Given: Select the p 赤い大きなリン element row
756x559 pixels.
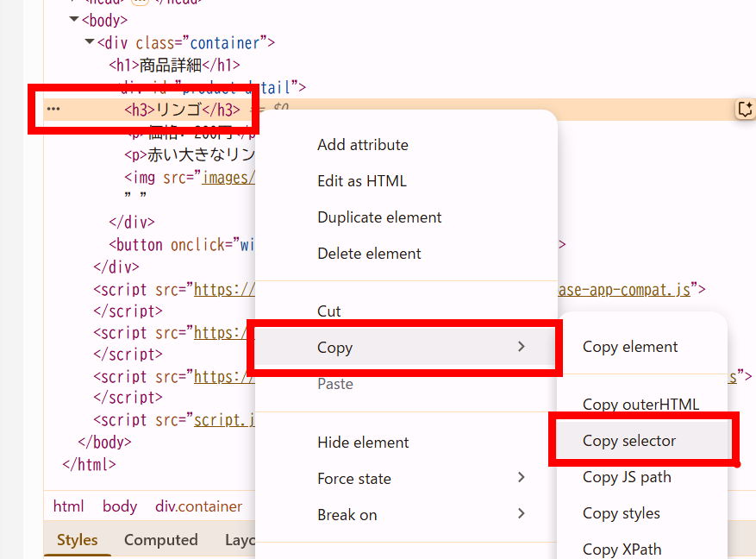Looking at the screenshot, I should click(x=190, y=154).
